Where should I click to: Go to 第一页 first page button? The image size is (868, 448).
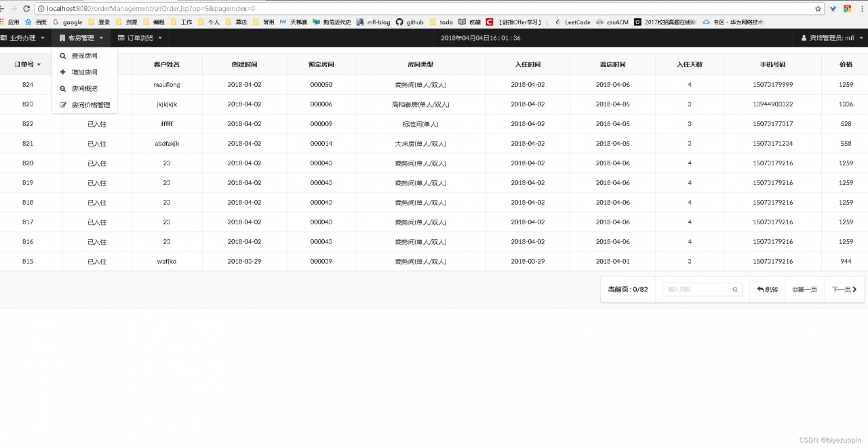[804, 289]
